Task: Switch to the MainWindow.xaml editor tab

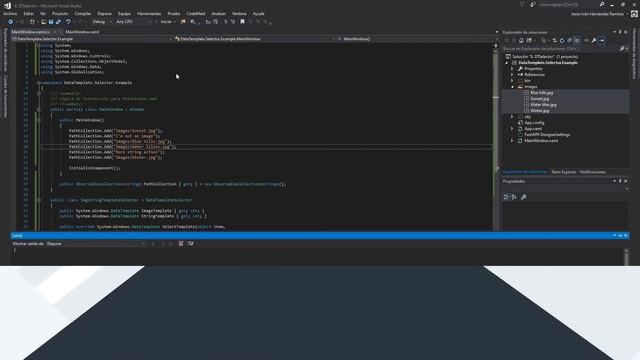Action: (82, 31)
